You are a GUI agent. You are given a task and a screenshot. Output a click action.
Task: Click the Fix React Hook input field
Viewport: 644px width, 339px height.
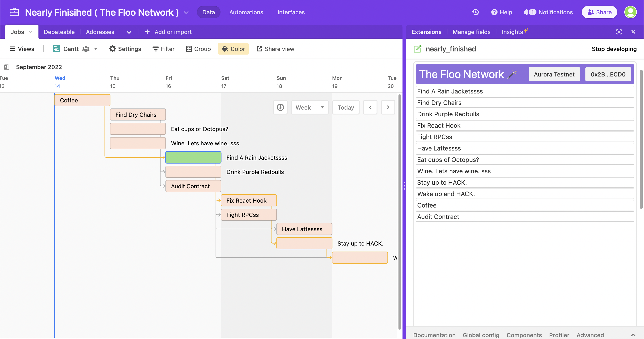[525, 125]
